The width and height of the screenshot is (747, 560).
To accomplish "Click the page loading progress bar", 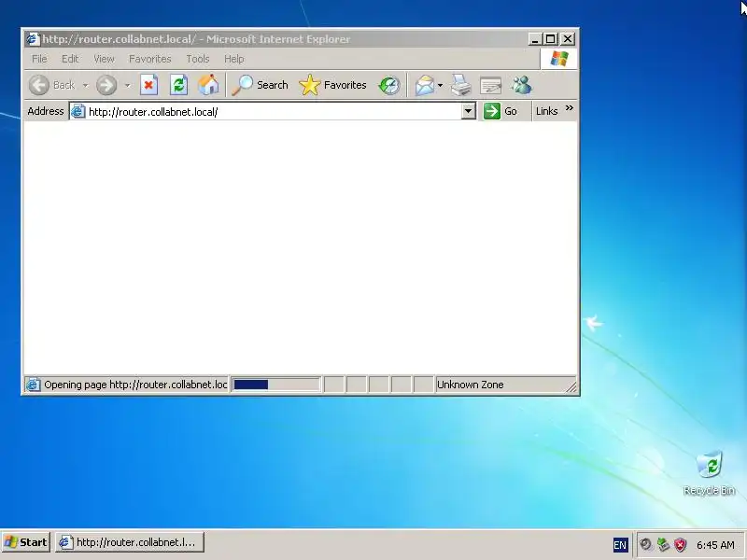I will point(275,385).
